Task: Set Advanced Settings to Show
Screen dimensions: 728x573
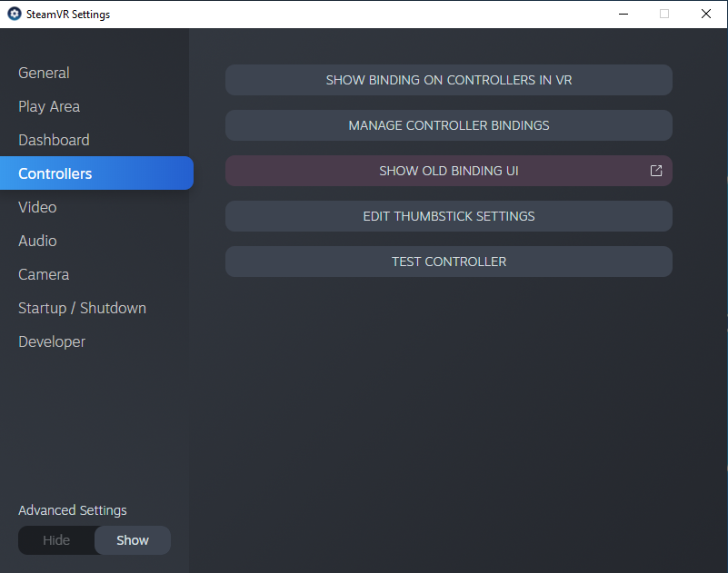Action: pyautogui.click(x=133, y=540)
